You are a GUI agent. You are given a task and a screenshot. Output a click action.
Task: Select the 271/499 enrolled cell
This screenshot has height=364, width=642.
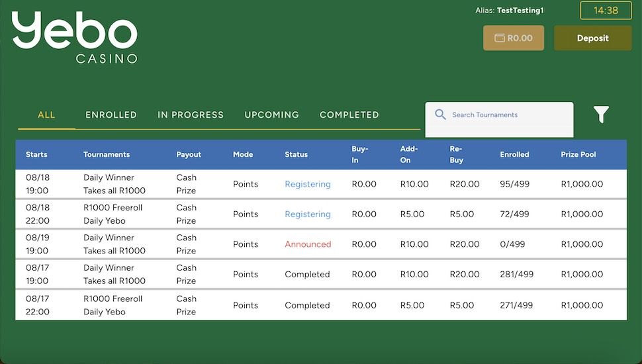[x=516, y=305]
